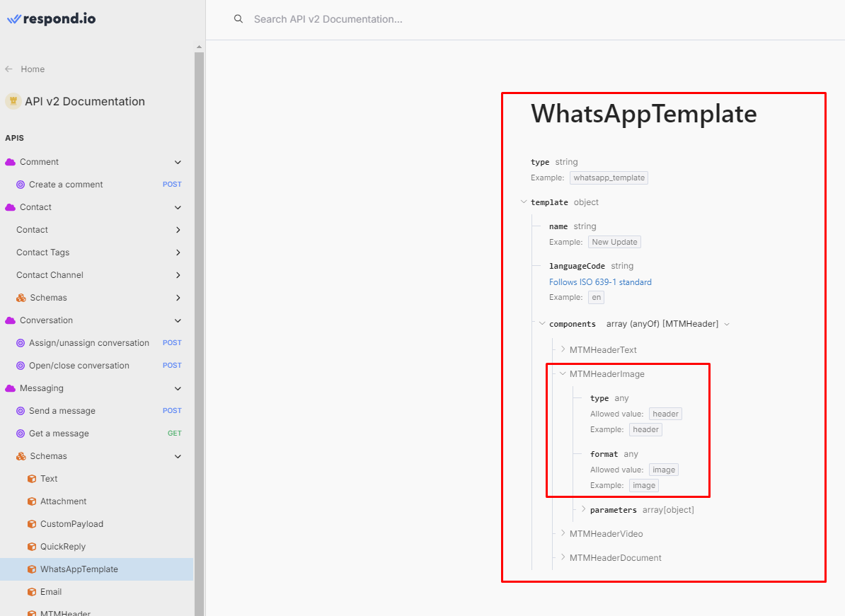
Task: Expand the MTMHeaderVideo node
Action: (x=563, y=534)
